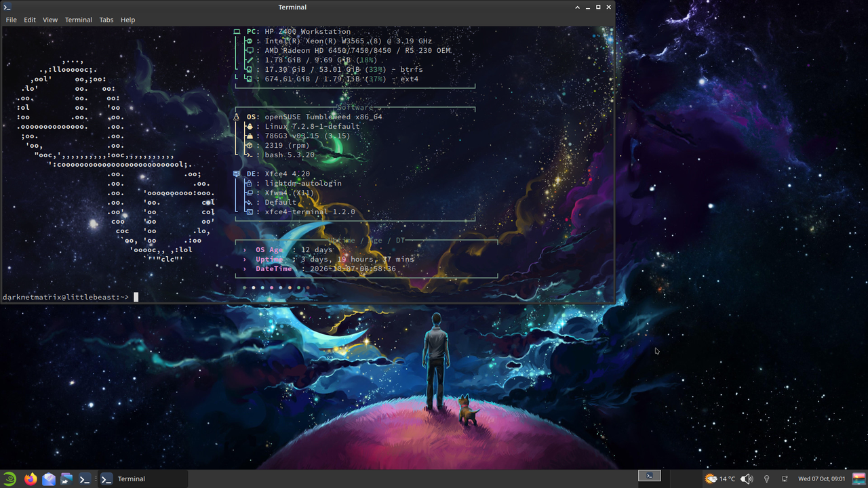The image size is (868, 488).
Task: Click the 'Xfce4 4.20' desktop environment text
Action: point(288,174)
